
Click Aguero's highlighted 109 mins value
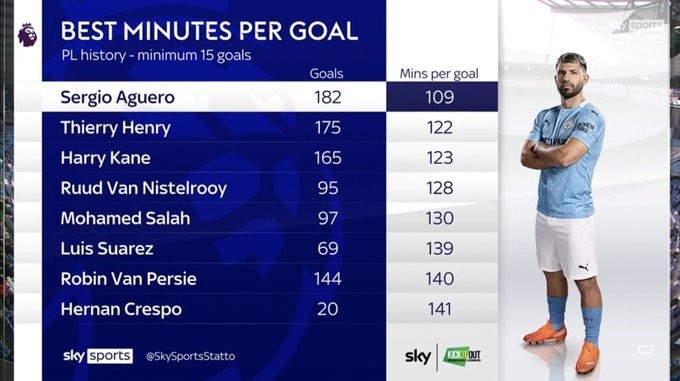[x=440, y=97]
